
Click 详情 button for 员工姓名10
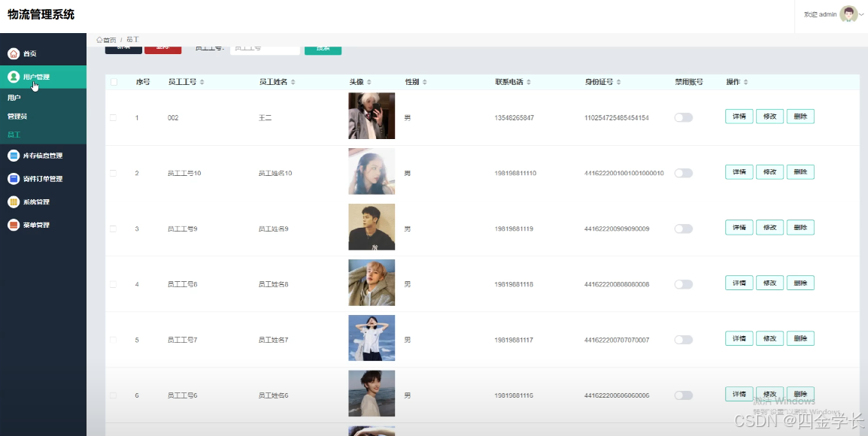tap(739, 172)
